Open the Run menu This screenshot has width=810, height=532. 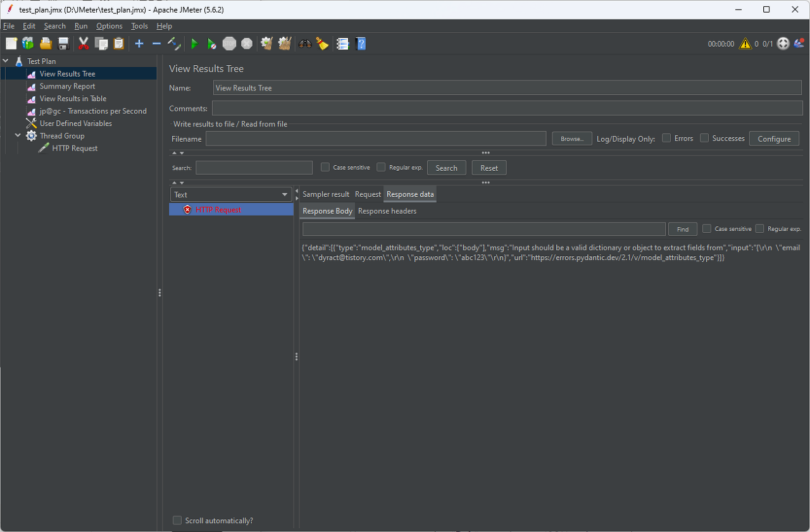coord(81,26)
